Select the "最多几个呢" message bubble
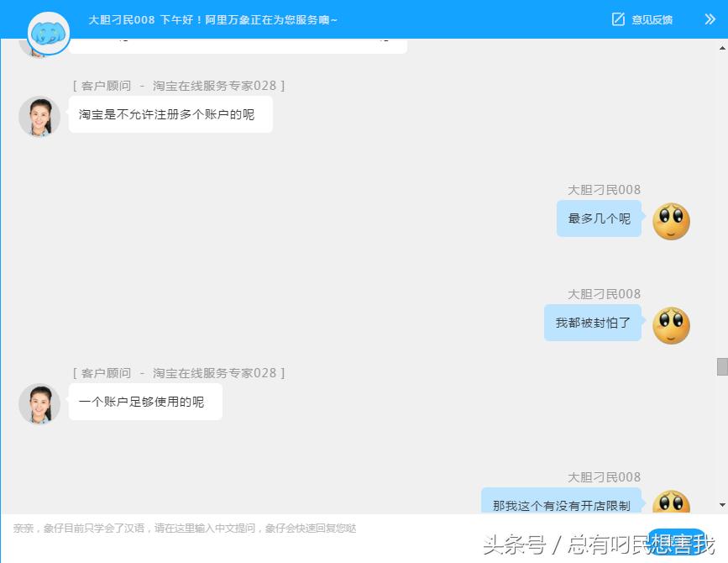728x563 pixels. [x=599, y=218]
